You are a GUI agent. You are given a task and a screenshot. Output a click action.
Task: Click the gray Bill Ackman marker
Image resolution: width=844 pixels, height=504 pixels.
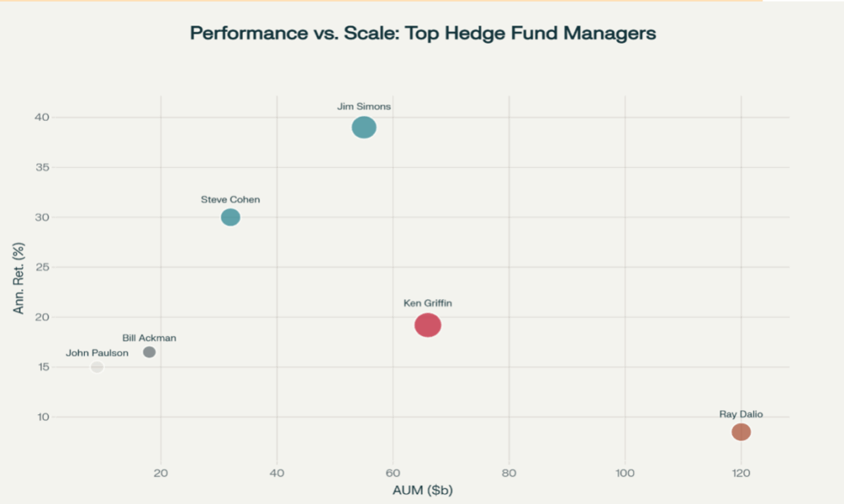149,352
